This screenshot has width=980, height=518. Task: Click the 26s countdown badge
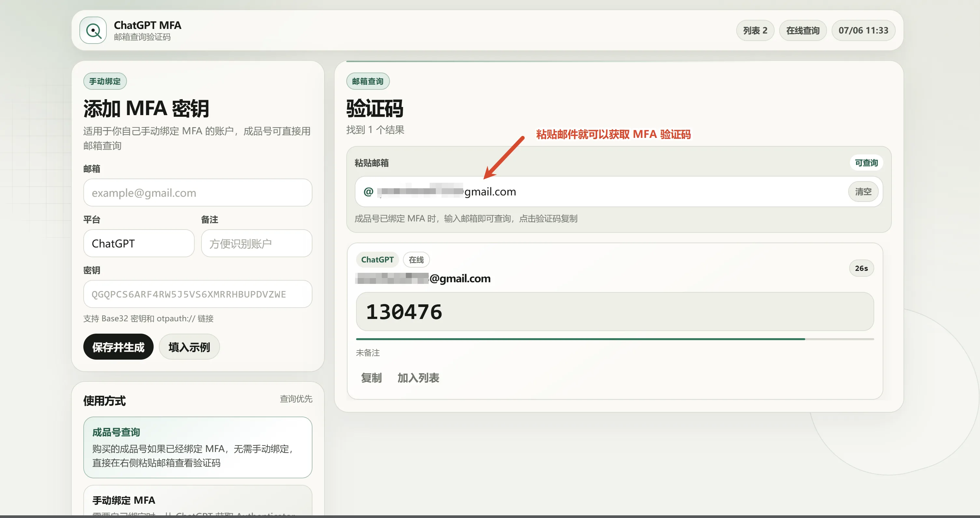point(861,268)
